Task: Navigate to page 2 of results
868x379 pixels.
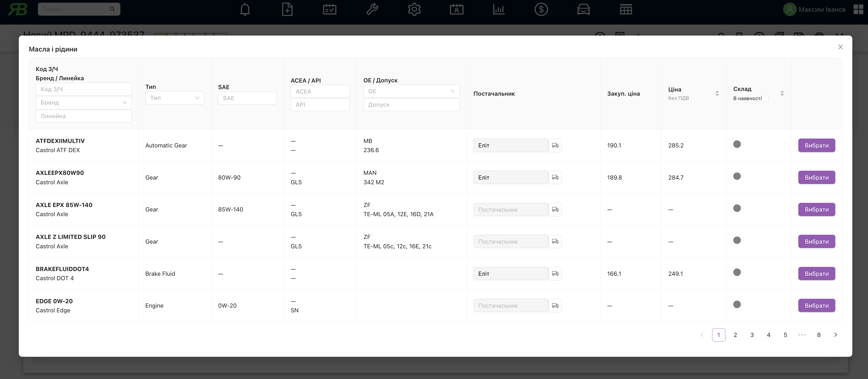Action: (x=736, y=335)
